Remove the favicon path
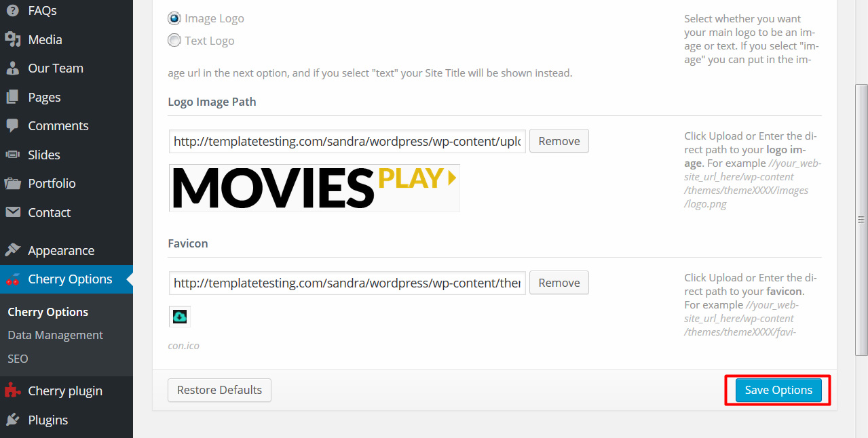Screen dimensions: 868x438 (559, 283)
